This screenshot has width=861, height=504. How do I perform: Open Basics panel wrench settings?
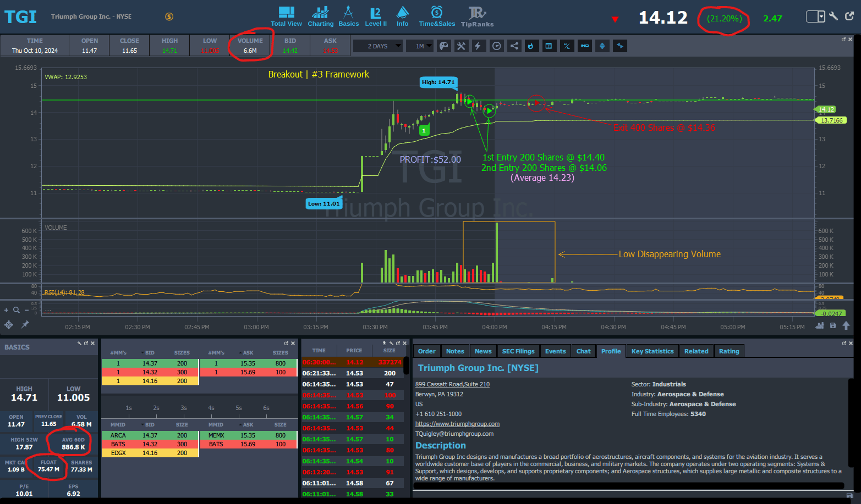point(79,343)
